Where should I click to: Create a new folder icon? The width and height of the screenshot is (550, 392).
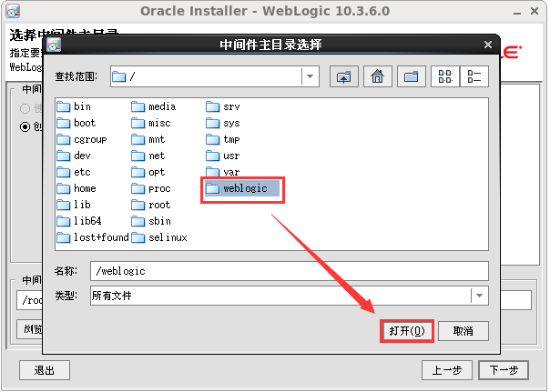tap(412, 76)
